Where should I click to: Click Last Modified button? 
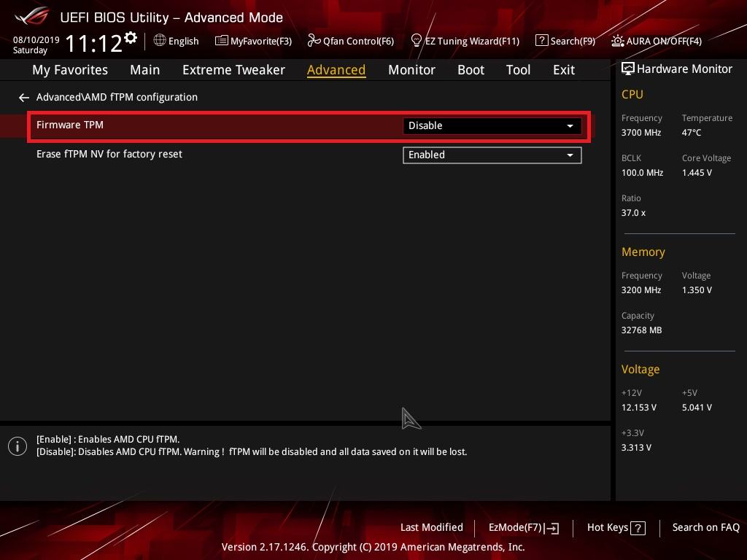click(432, 528)
